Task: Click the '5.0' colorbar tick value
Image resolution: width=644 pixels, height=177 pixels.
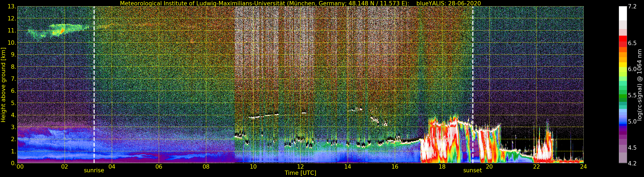Action: click(x=632, y=121)
